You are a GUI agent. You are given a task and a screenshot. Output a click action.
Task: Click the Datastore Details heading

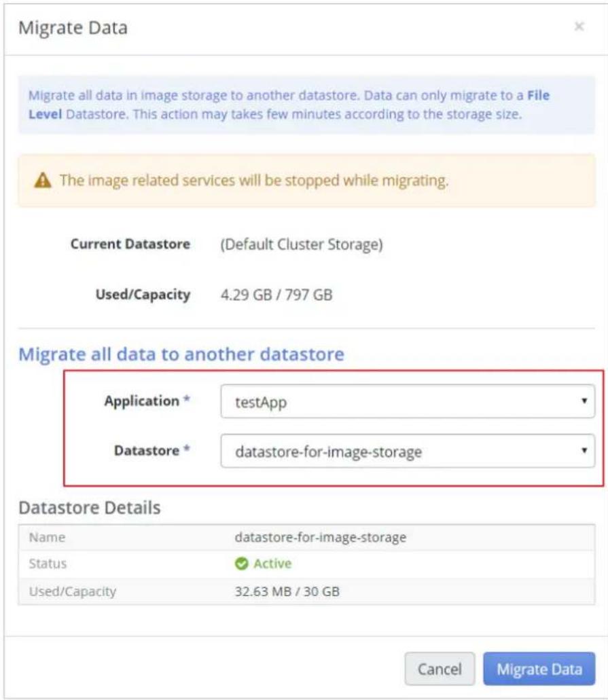point(90,508)
